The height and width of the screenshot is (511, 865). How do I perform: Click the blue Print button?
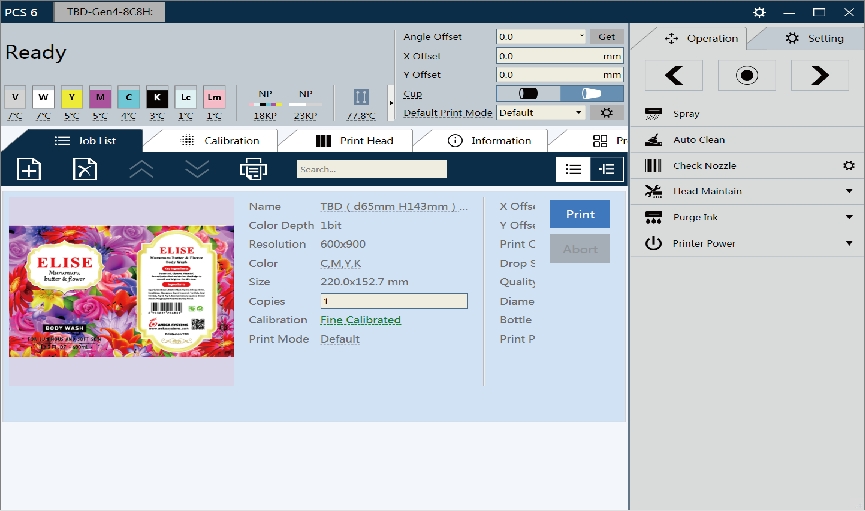click(x=580, y=214)
